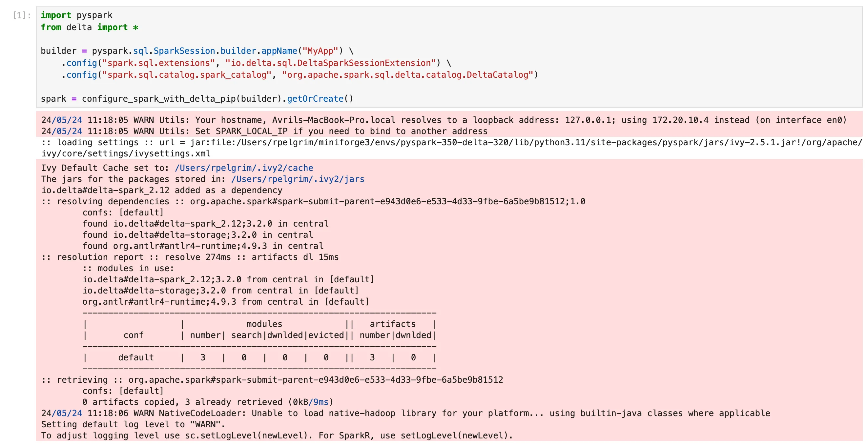Click 'found io.delta#delta-storage;3.2.0 in central' line

click(198, 235)
